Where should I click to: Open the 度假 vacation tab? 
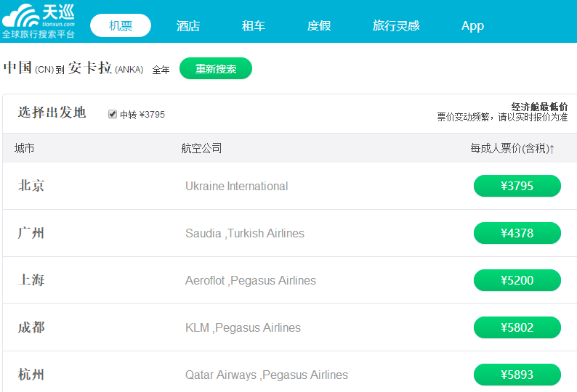tap(319, 25)
